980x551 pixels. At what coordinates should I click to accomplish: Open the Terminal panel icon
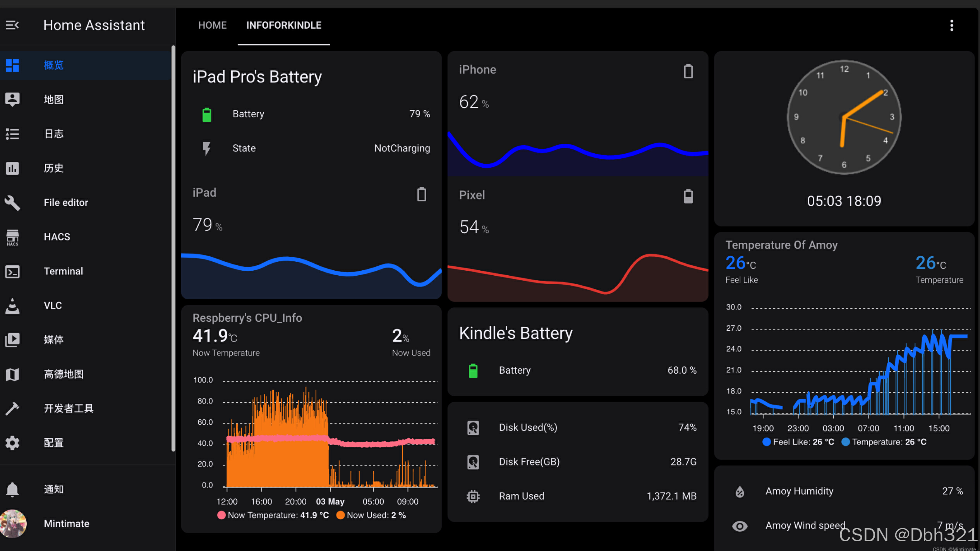click(12, 271)
